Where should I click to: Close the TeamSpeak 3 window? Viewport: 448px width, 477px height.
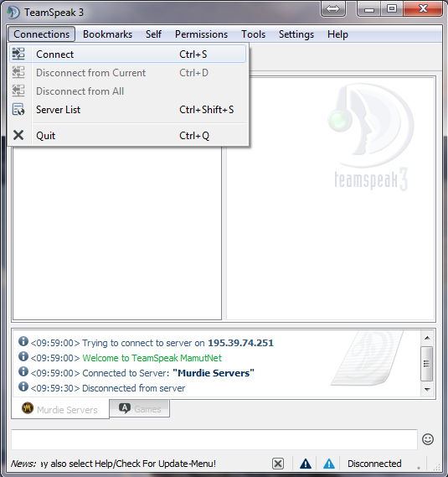point(423,9)
